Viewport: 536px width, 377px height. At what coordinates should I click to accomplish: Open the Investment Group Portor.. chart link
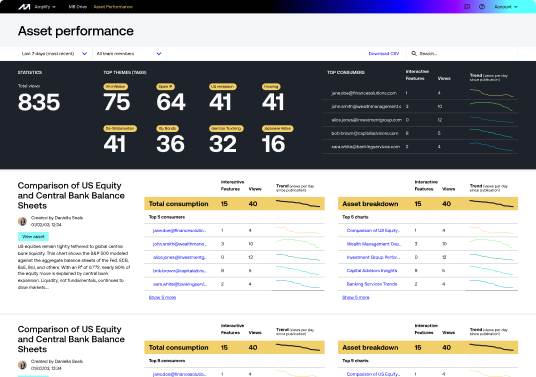373,257
